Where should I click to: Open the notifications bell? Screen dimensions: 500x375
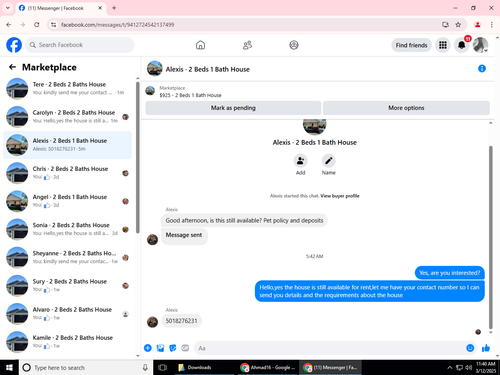461,45
